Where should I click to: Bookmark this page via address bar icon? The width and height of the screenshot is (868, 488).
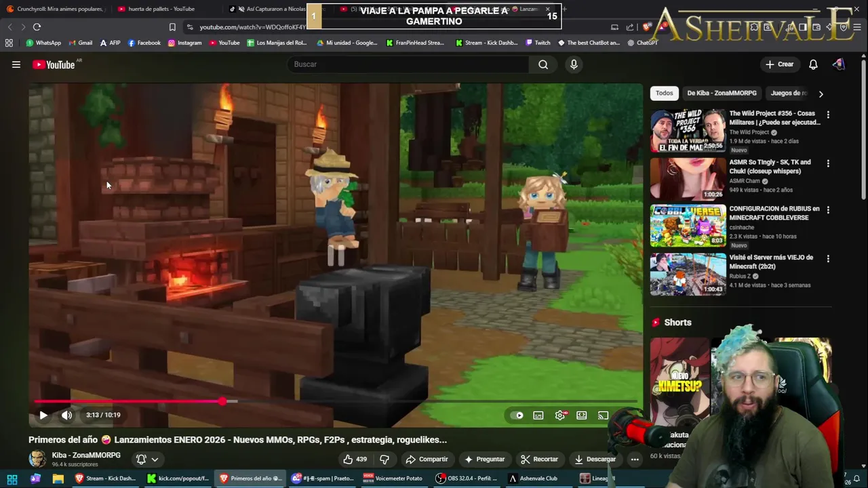tap(172, 27)
